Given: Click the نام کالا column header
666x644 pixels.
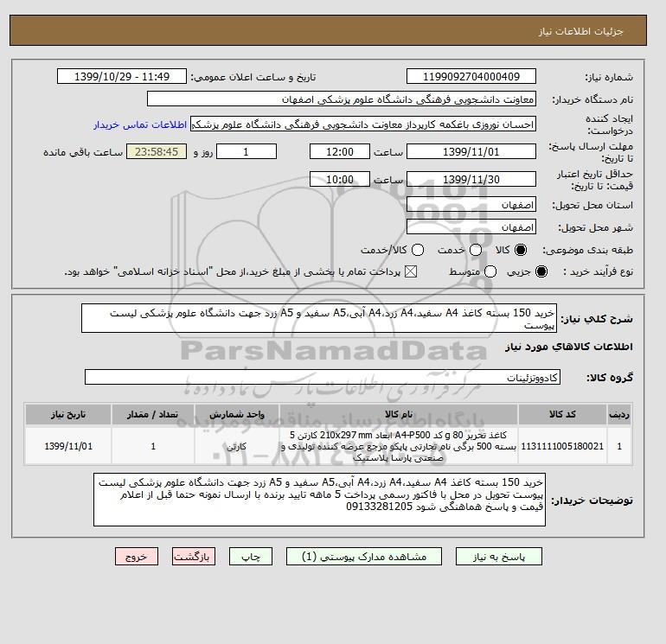Looking at the screenshot, I should tap(399, 414).
